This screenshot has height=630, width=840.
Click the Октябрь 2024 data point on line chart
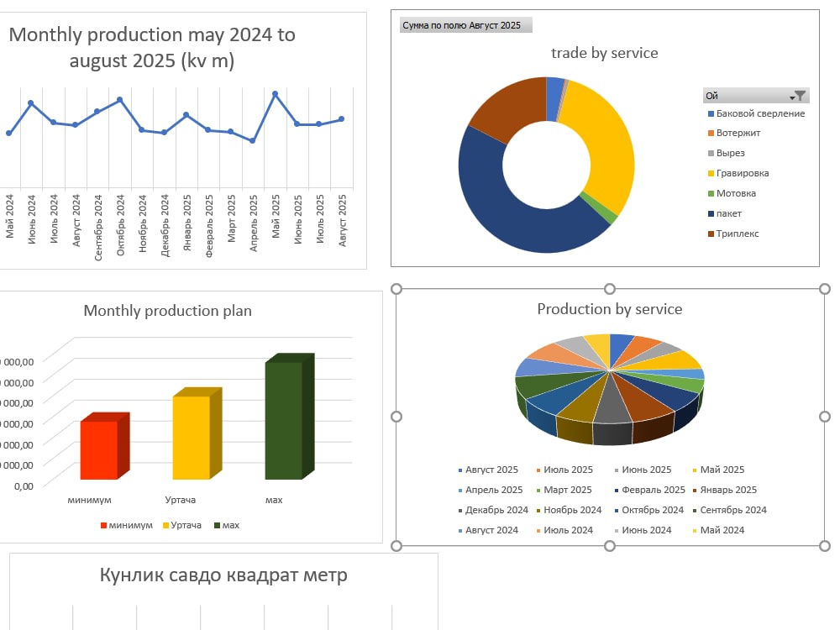[x=119, y=100]
